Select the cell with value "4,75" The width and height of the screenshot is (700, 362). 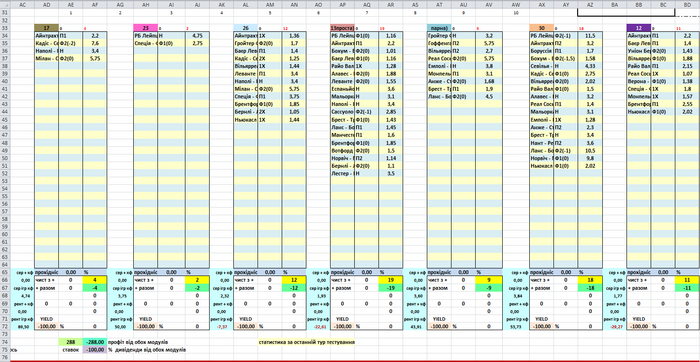click(x=197, y=35)
